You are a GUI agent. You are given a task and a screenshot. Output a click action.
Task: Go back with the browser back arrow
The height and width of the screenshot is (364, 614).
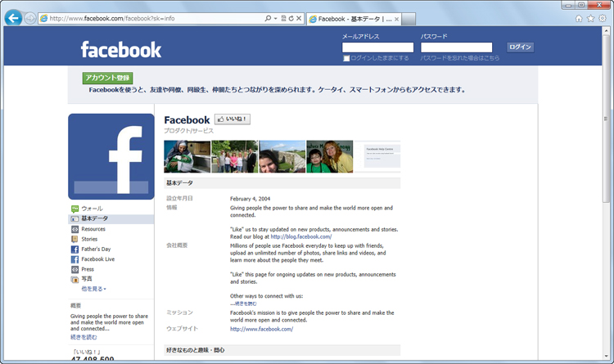[x=13, y=18]
